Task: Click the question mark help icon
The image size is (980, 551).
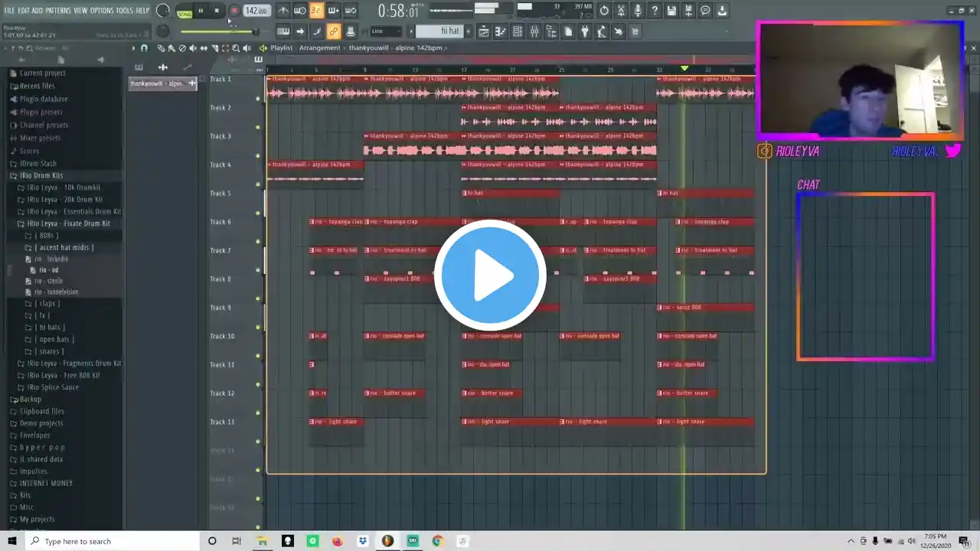Action: [655, 11]
